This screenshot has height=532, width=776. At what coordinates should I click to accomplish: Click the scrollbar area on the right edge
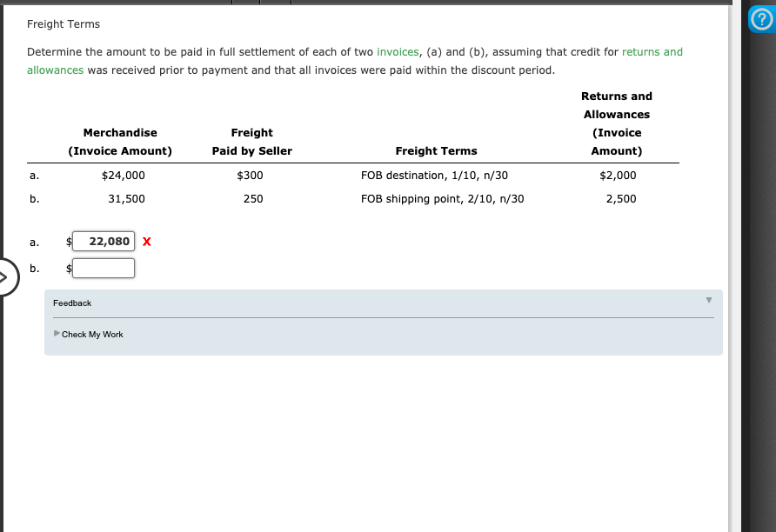734,261
